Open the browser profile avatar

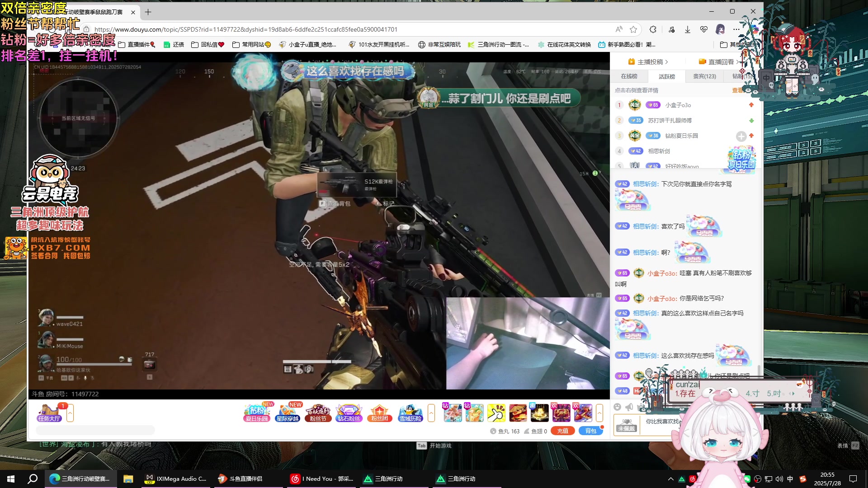(720, 29)
